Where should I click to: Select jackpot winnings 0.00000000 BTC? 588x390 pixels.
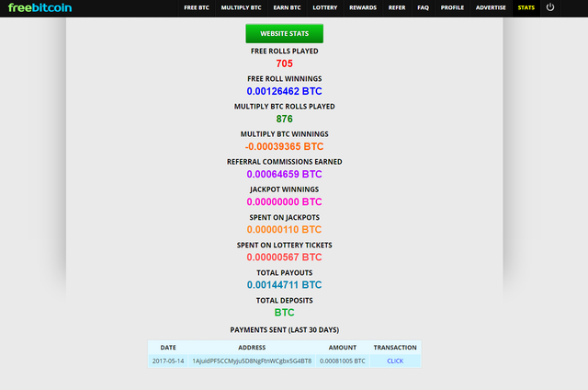click(x=284, y=202)
